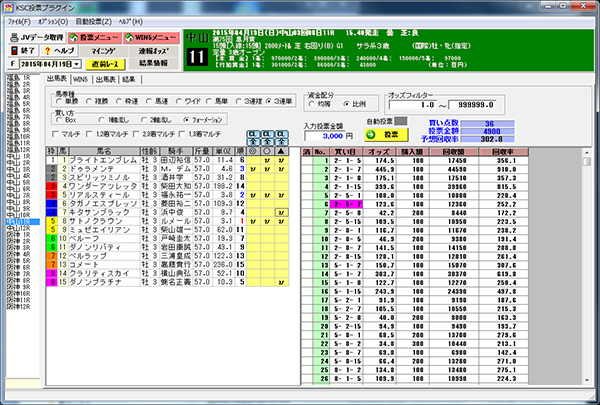Click the 馬名 column header
This screenshot has height=405, width=600.
coord(104,151)
